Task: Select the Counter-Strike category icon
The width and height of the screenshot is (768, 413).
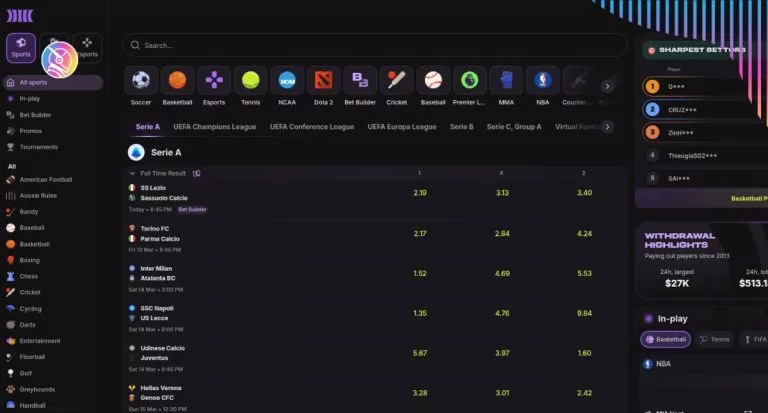Action: pyautogui.click(x=579, y=80)
